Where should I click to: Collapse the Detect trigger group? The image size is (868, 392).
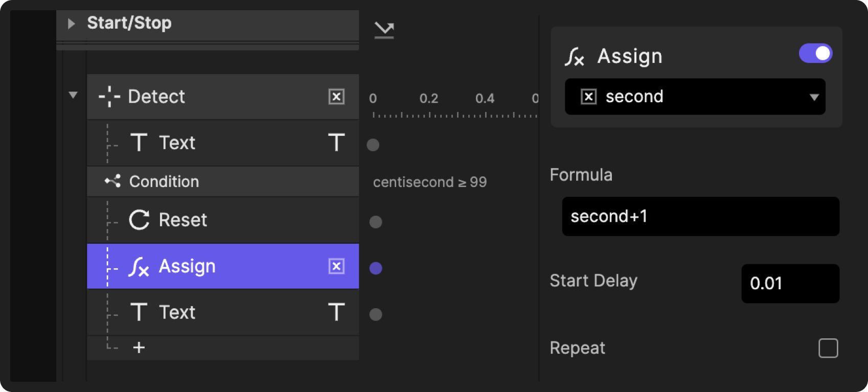[73, 95]
